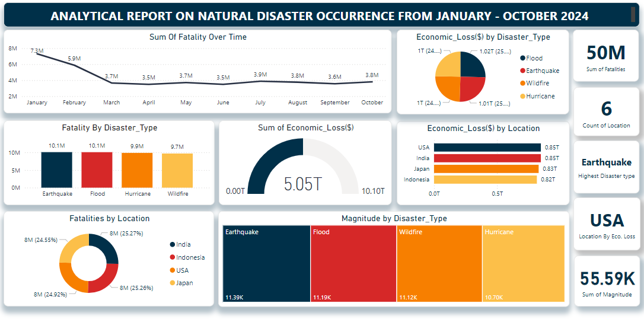Click the Hurricane tile in Magnitude treemap
The height and width of the screenshot is (319, 644).
click(x=524, y=264)
